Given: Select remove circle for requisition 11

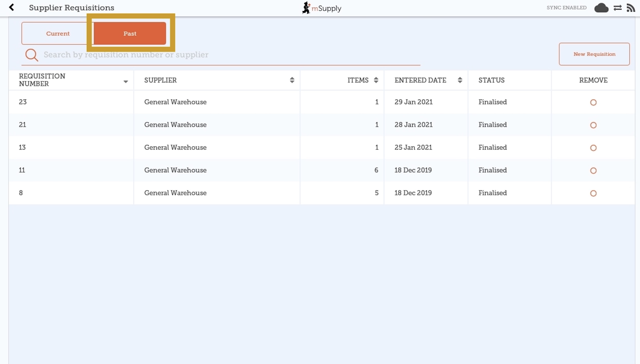Looking at the screenshot, I should [x=593, y=170].
